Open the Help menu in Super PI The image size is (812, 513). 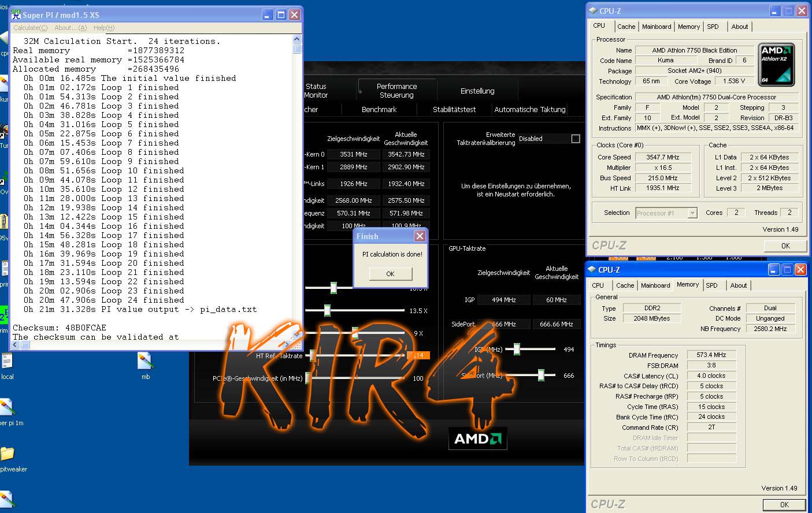[104, 28]
